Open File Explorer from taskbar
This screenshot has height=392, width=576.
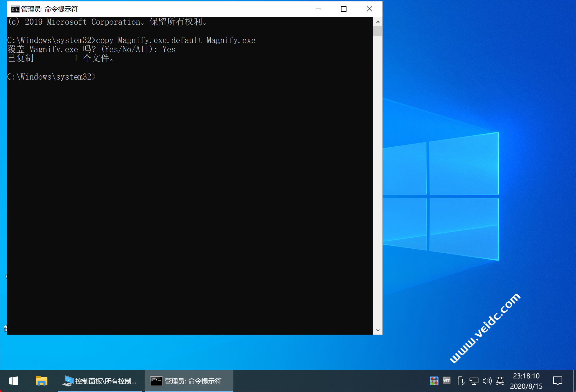[42, 381]
